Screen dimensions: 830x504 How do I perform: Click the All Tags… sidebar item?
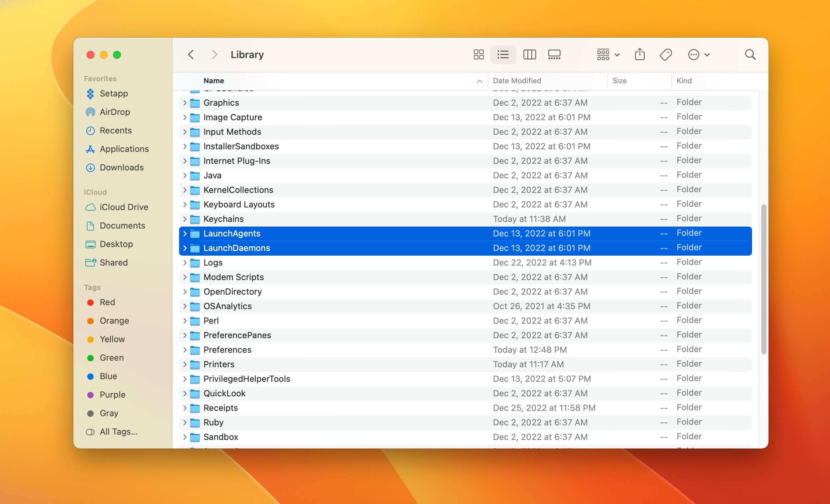118,432
